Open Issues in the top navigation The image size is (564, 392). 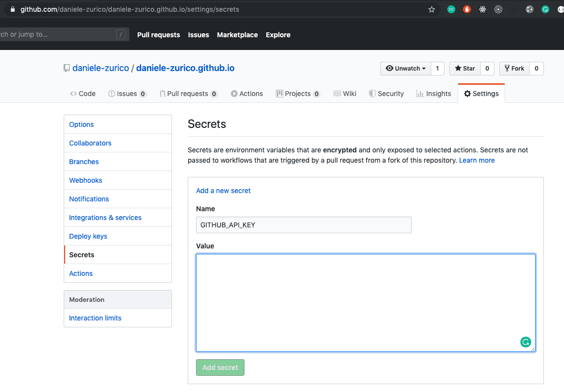[198, 35]
